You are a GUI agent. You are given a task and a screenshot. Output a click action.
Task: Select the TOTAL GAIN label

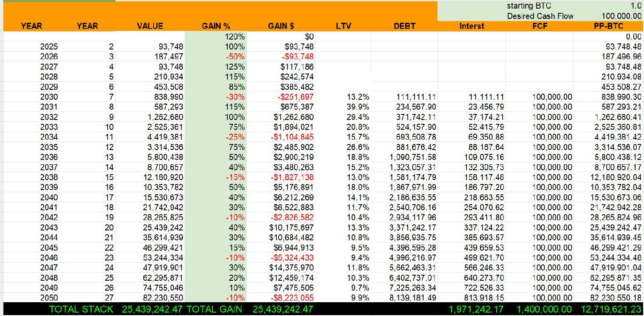point(214,309)
